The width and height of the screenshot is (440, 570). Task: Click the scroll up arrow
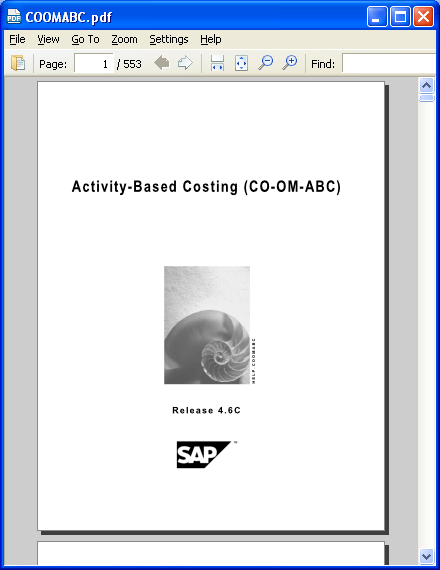(x=426, y=85)
